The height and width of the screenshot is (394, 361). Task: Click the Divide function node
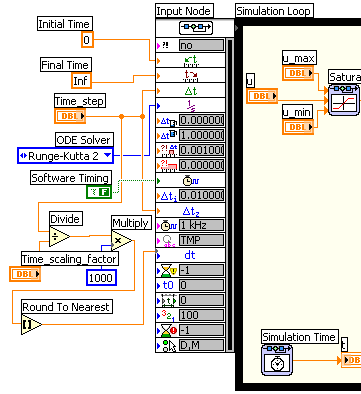tap(59, 236)
